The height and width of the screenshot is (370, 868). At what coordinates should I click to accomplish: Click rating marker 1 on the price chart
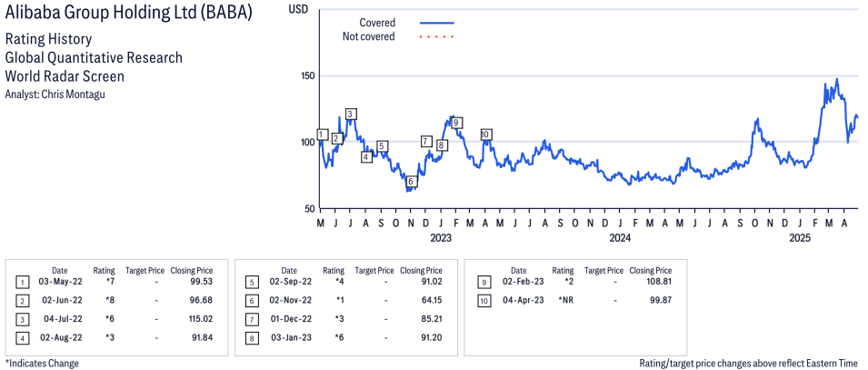click(x=322, y=135)
